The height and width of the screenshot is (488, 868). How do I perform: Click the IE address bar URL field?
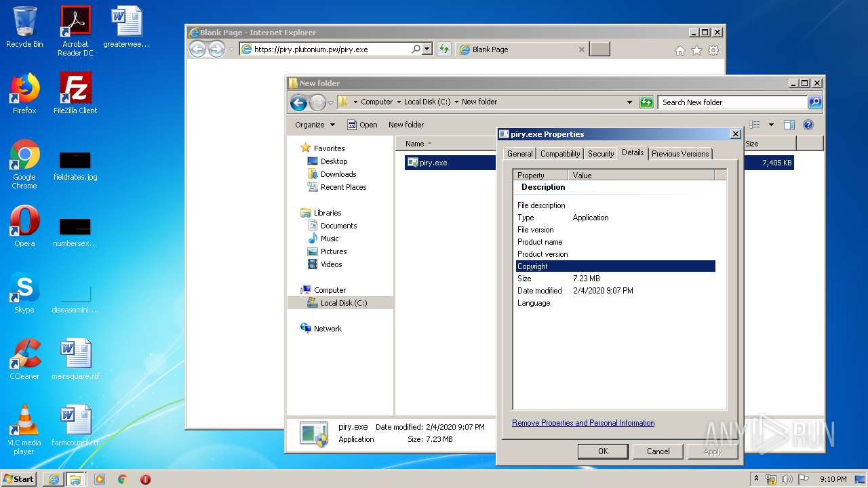pos(325,49)
